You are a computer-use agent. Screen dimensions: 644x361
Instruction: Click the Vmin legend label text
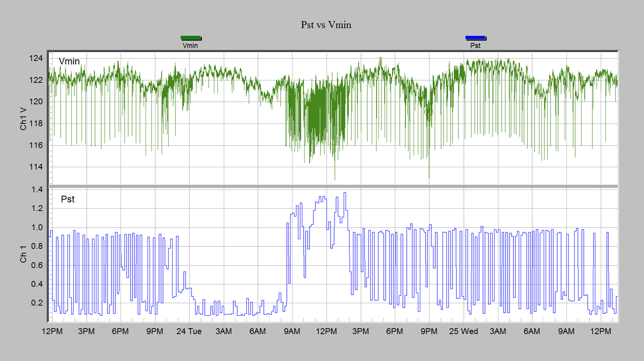190,45
